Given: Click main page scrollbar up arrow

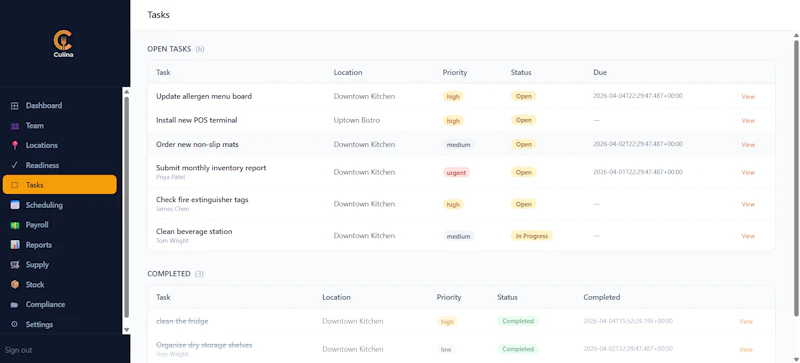Looking at the screenshot, I should [x=796, y=35].
